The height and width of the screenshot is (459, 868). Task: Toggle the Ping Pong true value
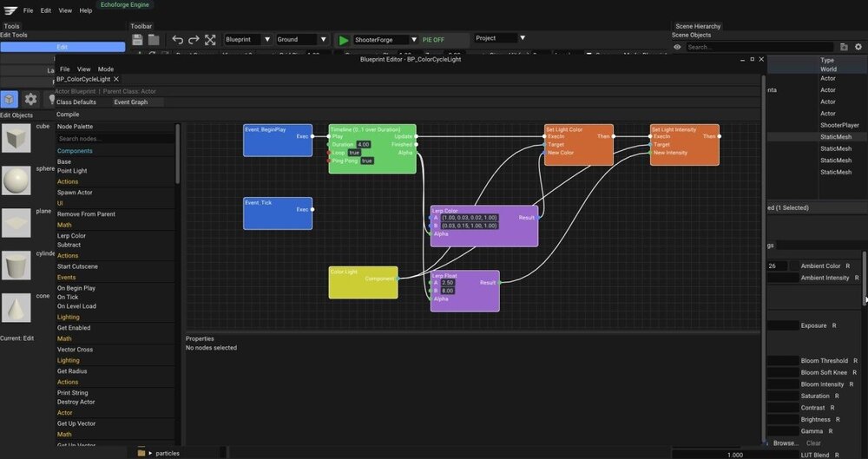click(367, 161)
